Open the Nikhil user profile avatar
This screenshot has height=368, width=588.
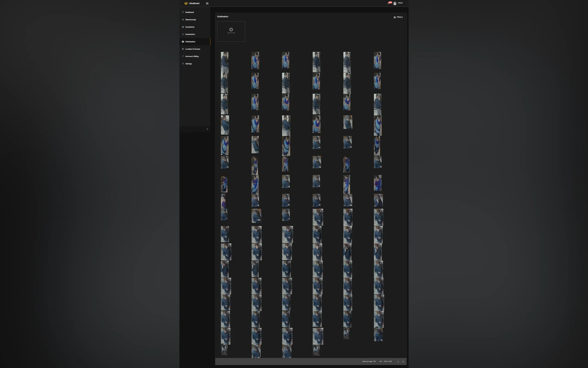click(x=395, y=3)
